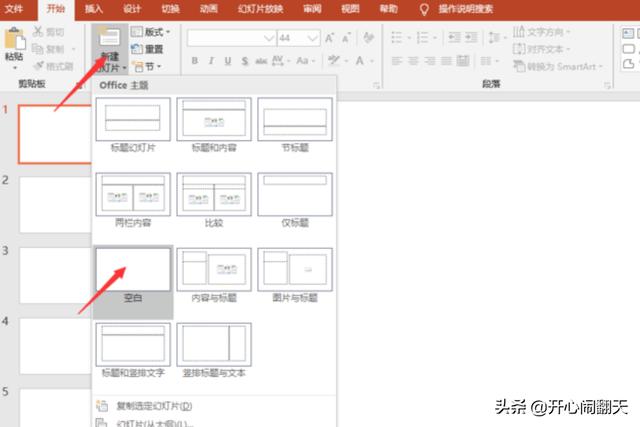Click the 粘贴 (Paste) clipboard icon

pos(14,39)
